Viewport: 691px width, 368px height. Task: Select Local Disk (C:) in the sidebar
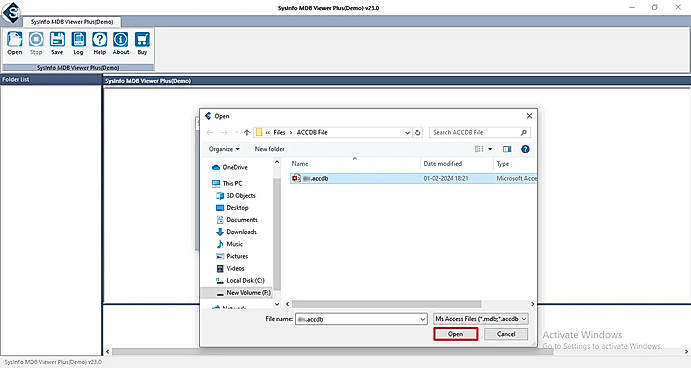[240, 280]
